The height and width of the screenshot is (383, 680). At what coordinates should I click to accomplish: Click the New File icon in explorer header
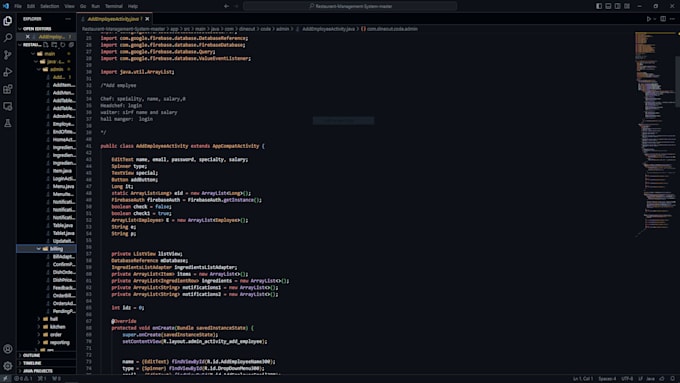(46, 45)
